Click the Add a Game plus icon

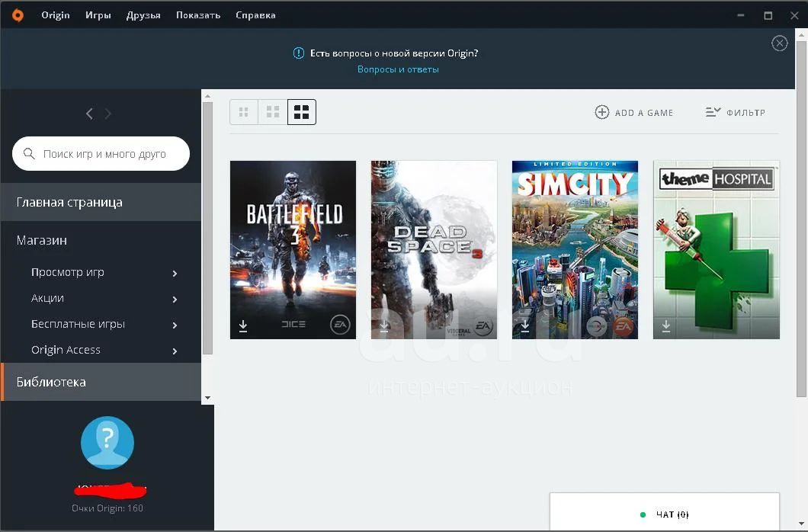click(x=602, y=112)
